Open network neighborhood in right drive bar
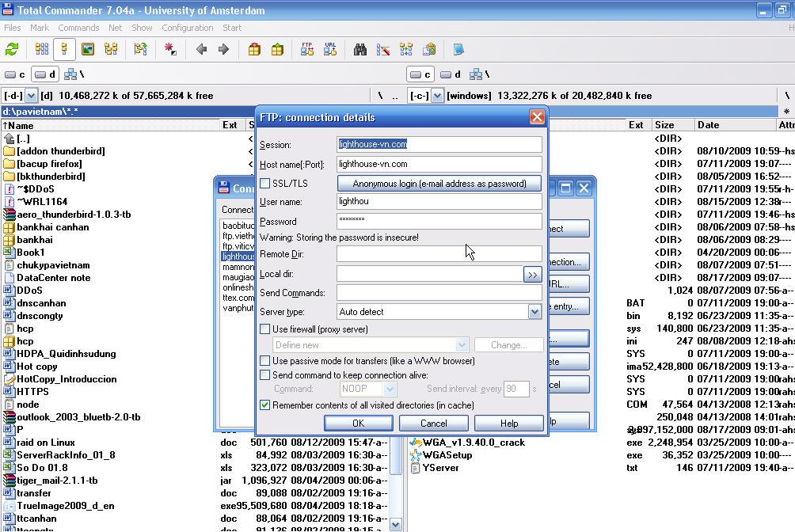The width and height of the screenshot is (795, 532). tap(479, 74)
